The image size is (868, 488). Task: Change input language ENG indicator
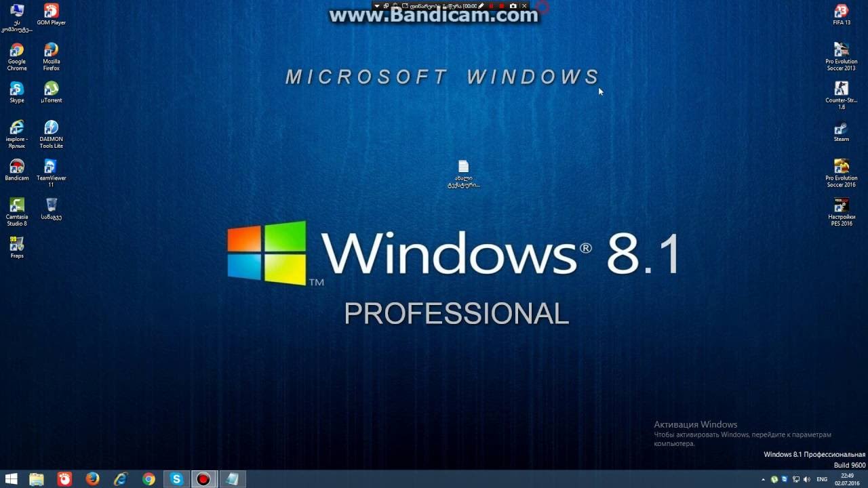[822, 479]
